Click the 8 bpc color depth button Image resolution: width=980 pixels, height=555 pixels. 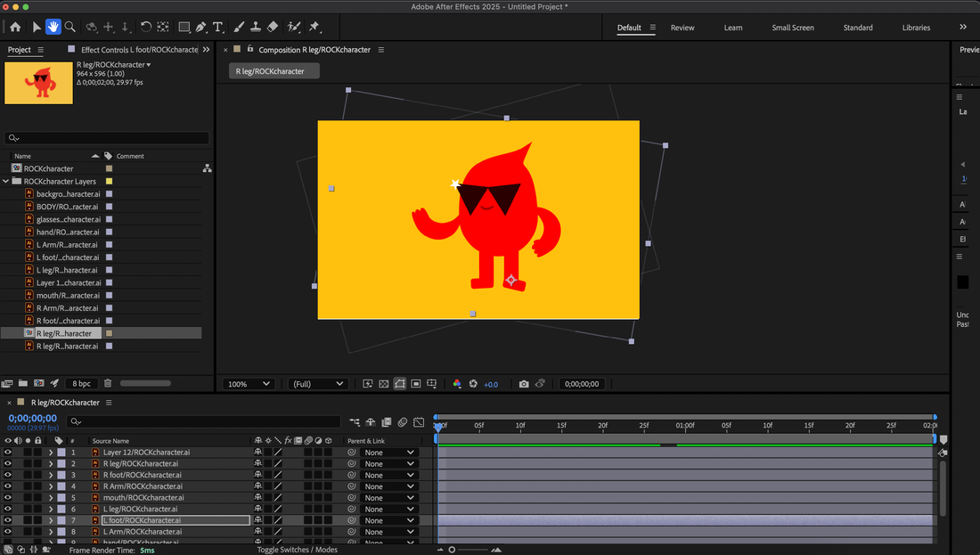(81, 384)
